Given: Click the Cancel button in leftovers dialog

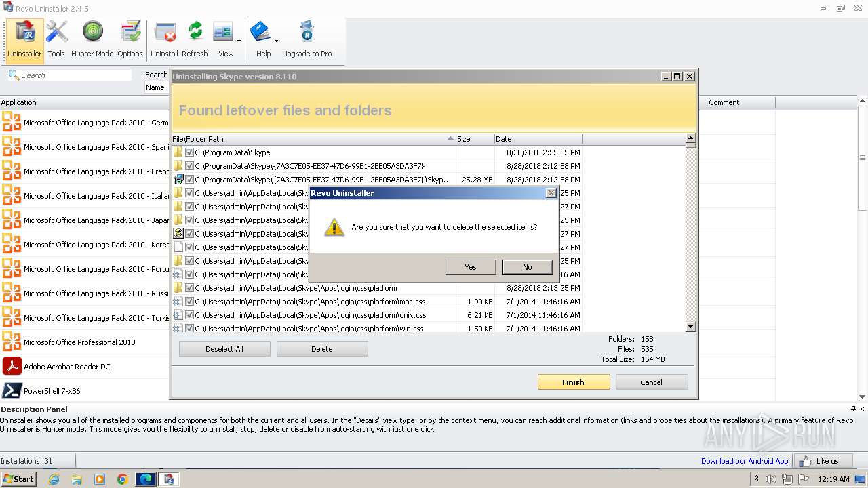Looking at the screenshot, I should coord(651,382).
